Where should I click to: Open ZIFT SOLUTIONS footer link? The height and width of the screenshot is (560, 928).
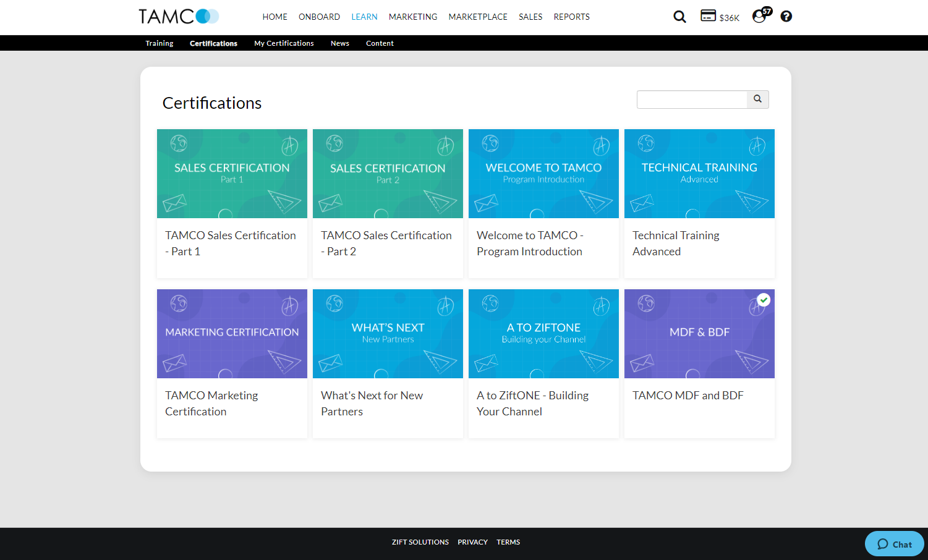tap(420, 542)
